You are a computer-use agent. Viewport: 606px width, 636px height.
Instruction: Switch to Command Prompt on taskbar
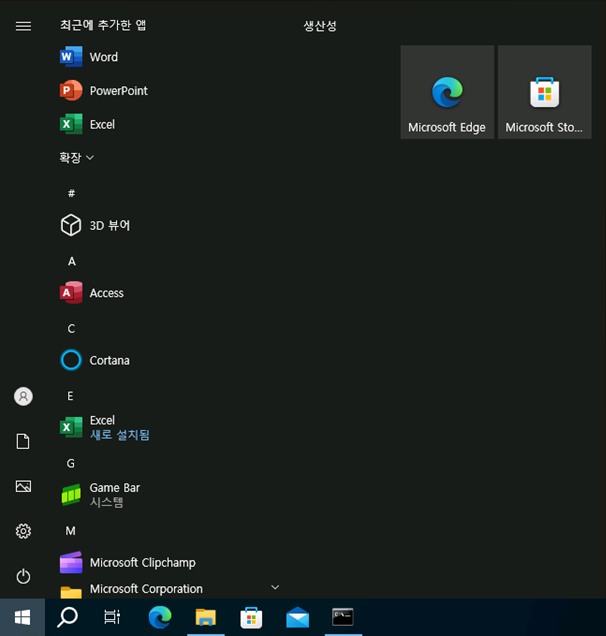point(343,617)
